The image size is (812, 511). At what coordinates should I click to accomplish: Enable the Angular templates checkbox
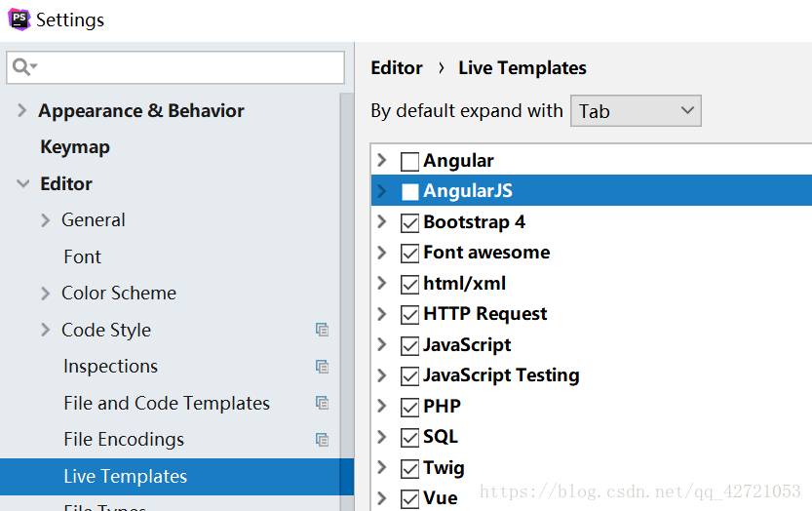pyautogui.click(x=409, y=162)
